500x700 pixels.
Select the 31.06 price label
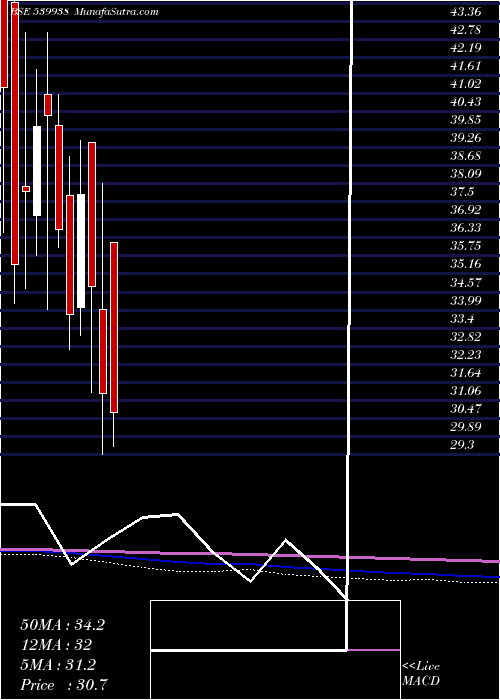click(x=466, y=391)
